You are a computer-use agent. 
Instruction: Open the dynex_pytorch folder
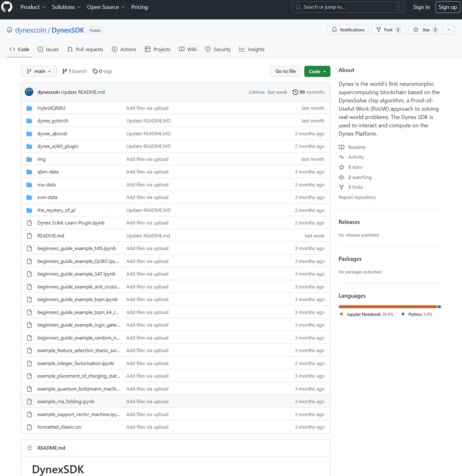[x=53, y=121]
